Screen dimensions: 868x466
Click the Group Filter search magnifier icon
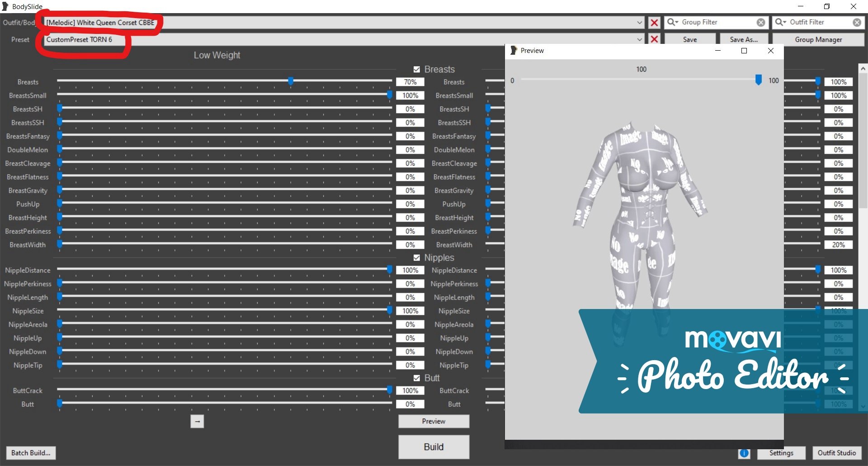tap(672, 22)
